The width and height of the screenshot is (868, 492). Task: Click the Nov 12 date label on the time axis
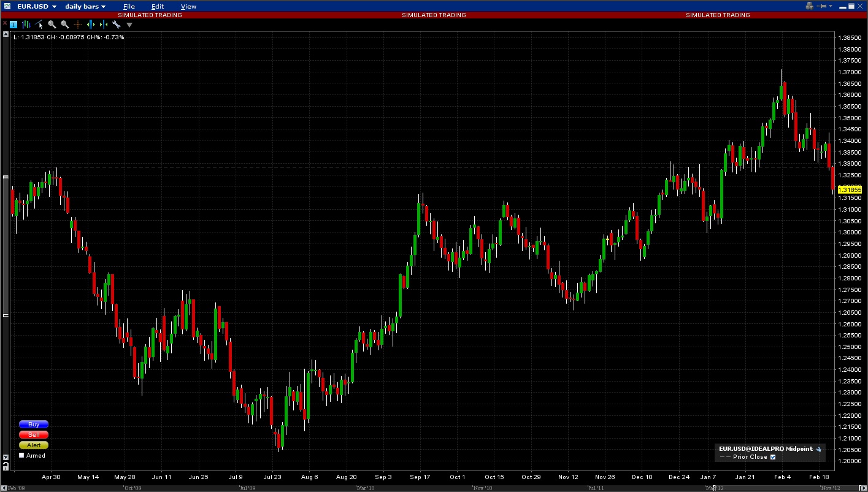click(x=568, y=477)
